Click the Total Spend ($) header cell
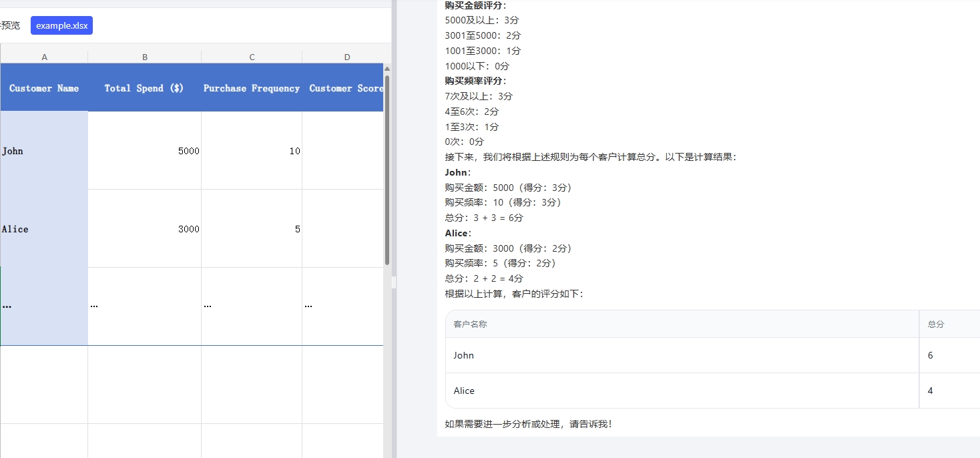Image resolution: width=980 pixels, height=458 pixels. 145,87
